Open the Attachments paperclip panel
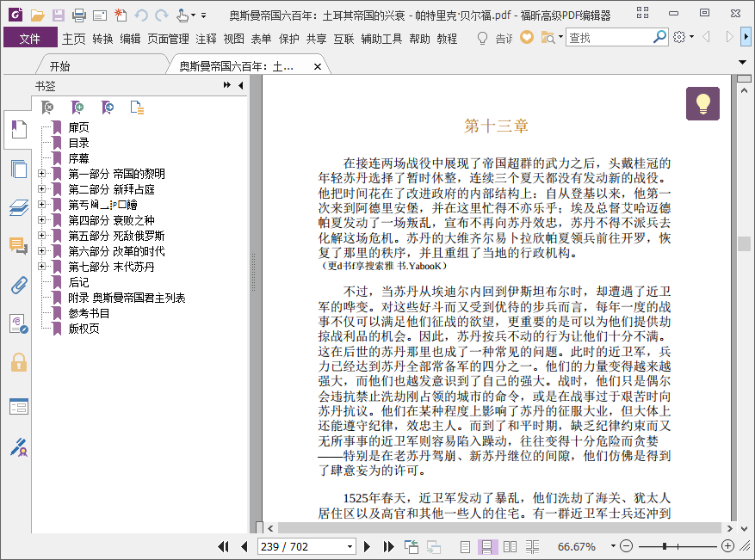Image resolution: width=755 pixels, height=560 pixels. click(18, 286)
